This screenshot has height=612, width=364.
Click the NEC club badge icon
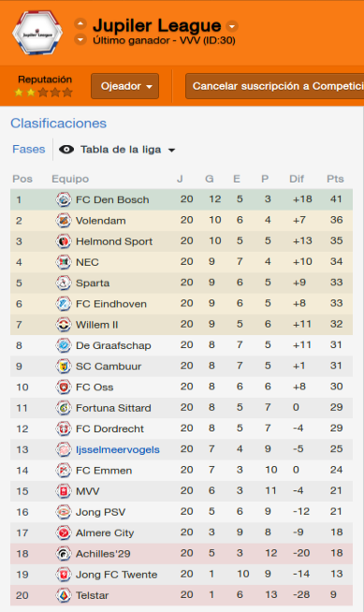(x=64, y=262)
